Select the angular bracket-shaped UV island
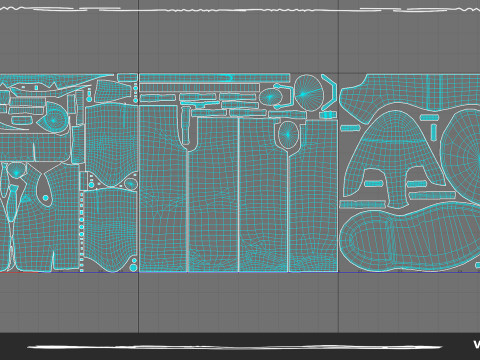Image resolution: width=480 pixels, height=360 pixels. (x=329, y=92)
